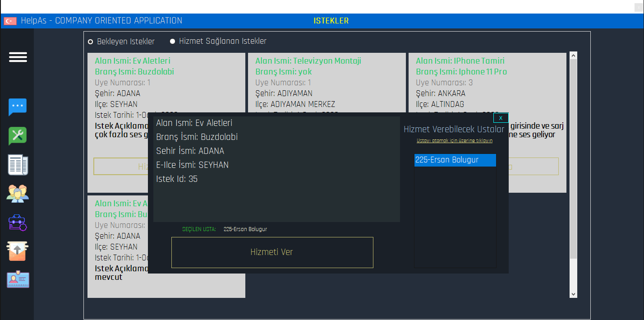644x320 pixels.
Task: Open the messages chat panel
Action: [18, 107]
